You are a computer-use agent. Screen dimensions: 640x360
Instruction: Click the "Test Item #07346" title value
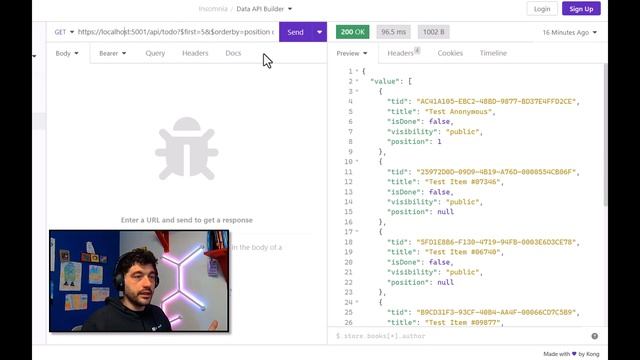pos(464,182)
